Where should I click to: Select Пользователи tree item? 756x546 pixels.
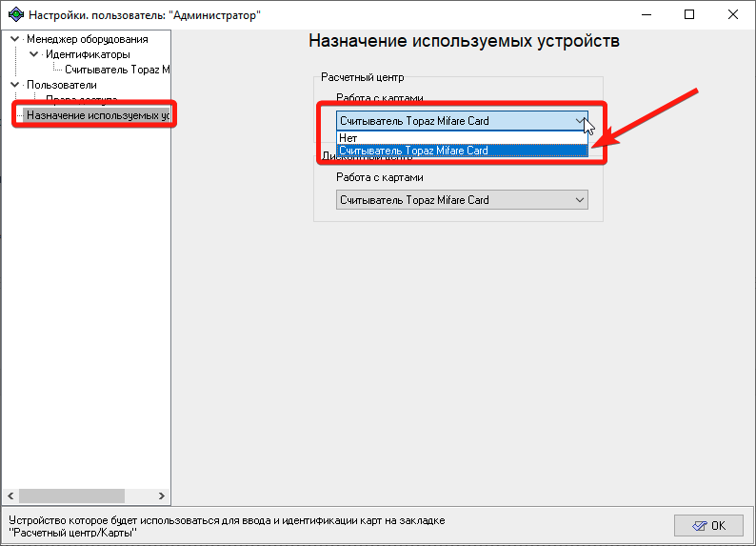coord(62,85)
